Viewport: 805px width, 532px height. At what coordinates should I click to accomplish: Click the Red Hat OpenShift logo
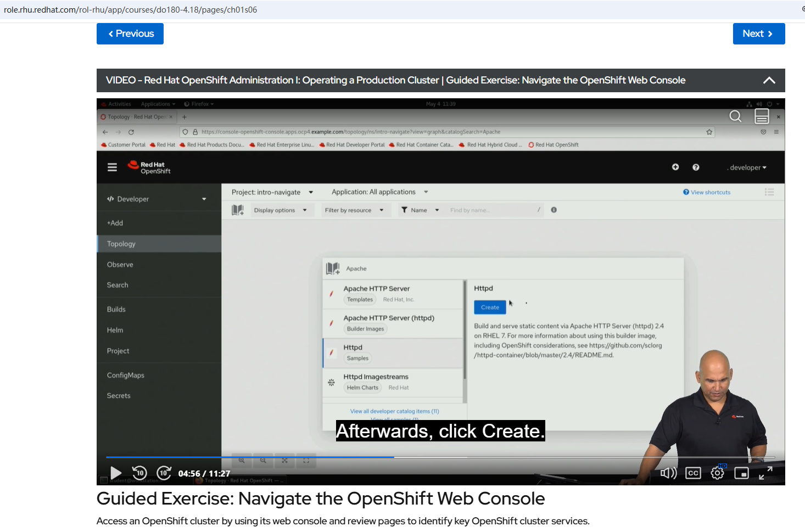coord(149,167)
